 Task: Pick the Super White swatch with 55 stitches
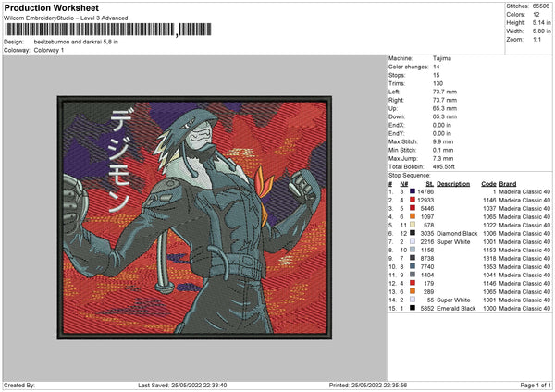[x=413, y=300]
